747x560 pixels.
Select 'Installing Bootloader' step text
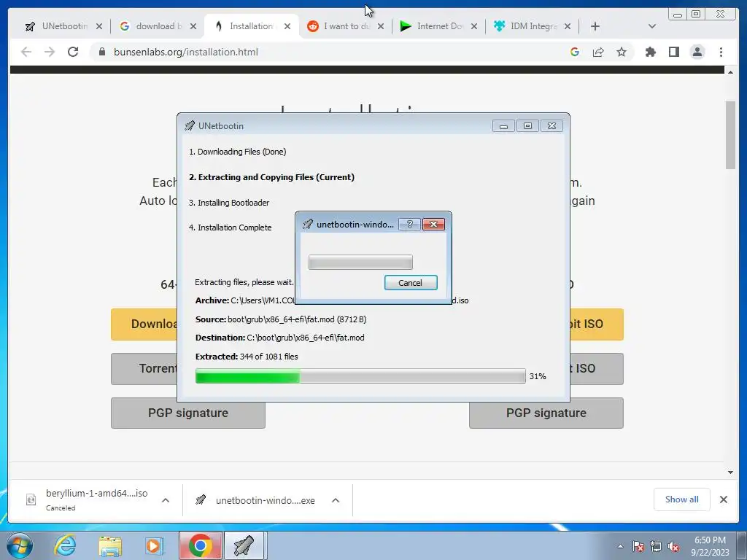coord(229,203)
